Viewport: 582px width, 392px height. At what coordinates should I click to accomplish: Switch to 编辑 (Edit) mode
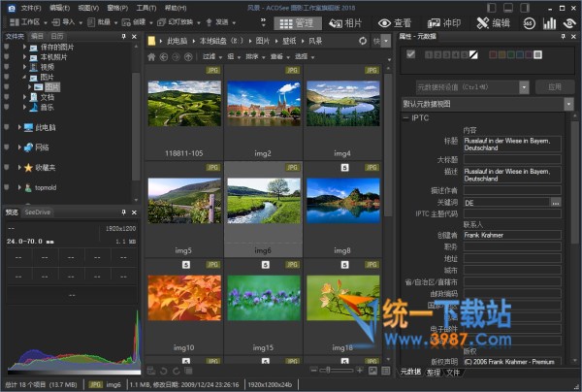pyautogui.click(x=494, y=22)
